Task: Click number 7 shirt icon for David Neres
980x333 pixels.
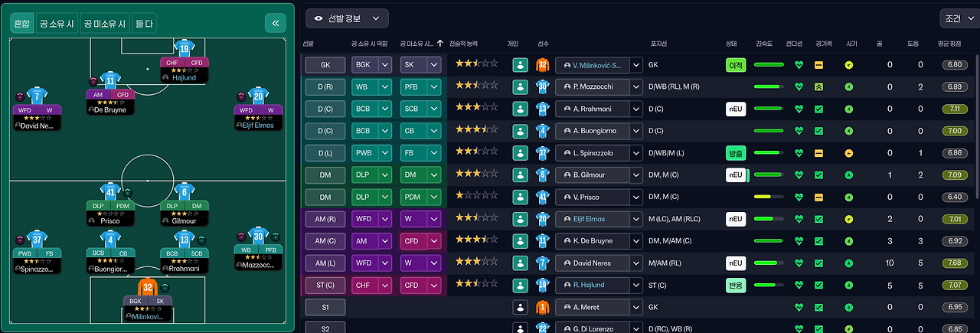Action: [x=542, y=263]
